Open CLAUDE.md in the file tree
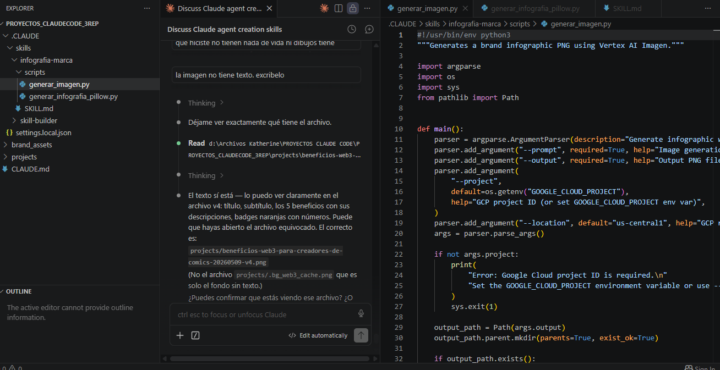 [30, 169]
